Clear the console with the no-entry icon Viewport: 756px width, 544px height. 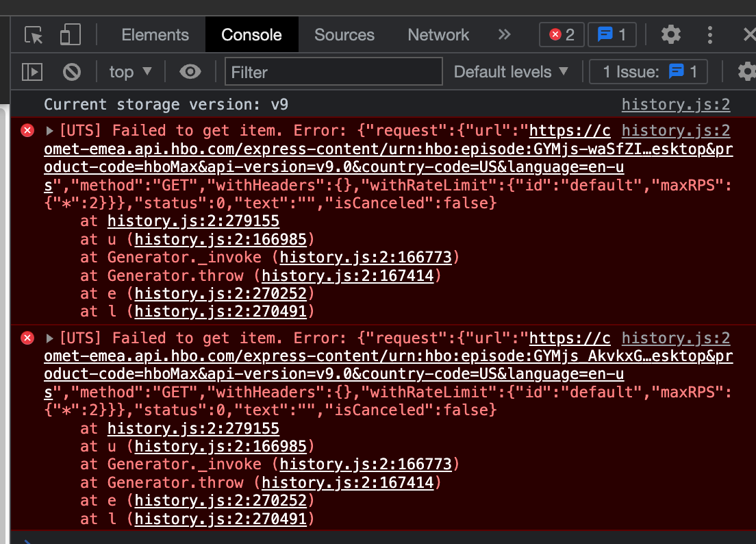click(71, 71)
